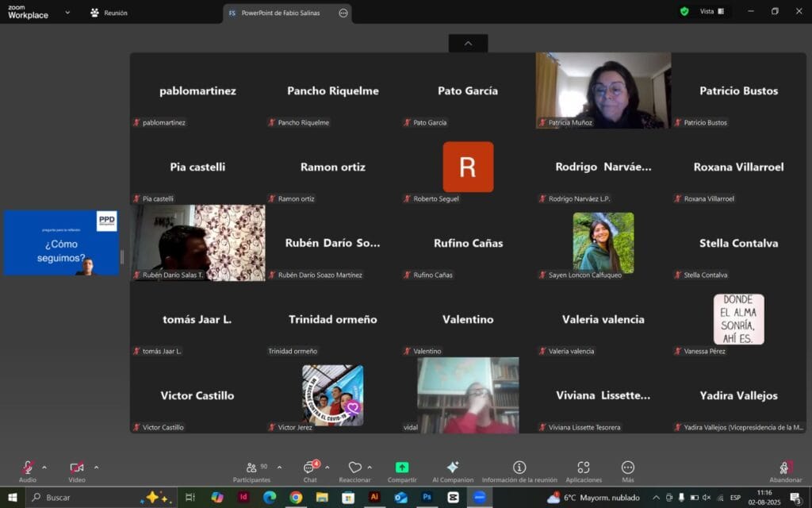Turn on camera with Video button
Image resolution: width=812 pixels, height=508 pixels.
[x=77, y=471]
